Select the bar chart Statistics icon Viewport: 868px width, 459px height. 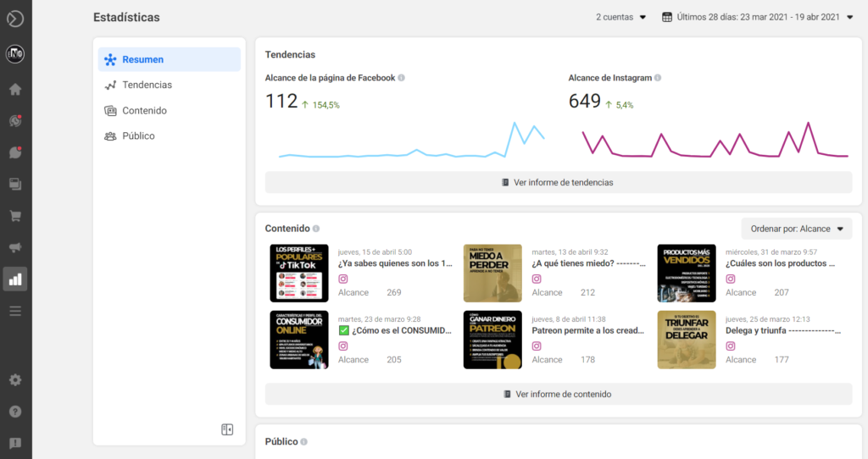click(15, 279)
